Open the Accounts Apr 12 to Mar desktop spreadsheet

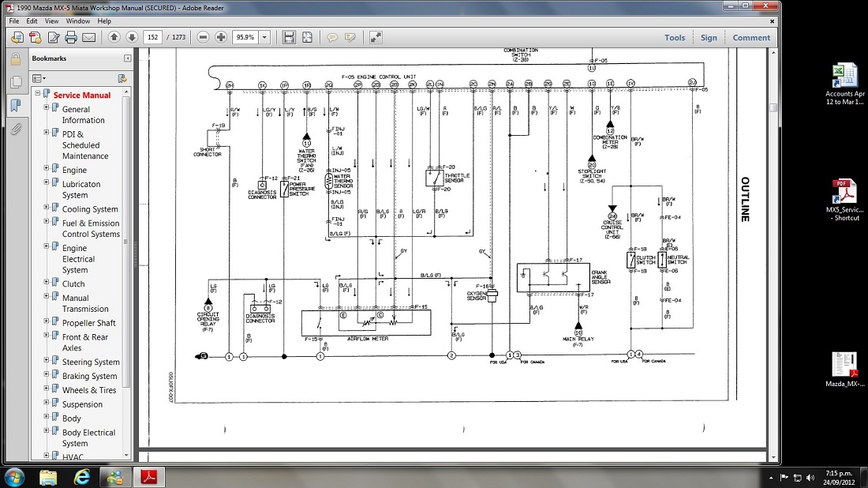844,84
